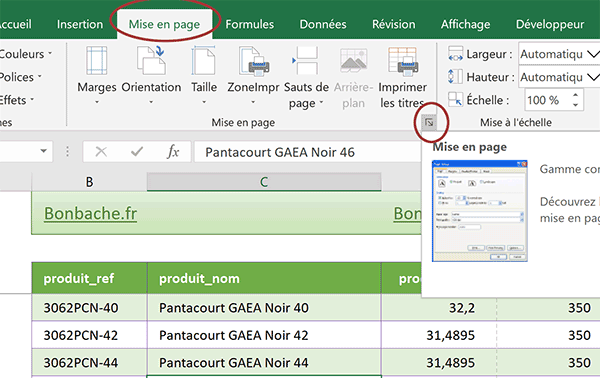This screenshot has width=600, height=378.
Task: Cancel formula entry with X icon
Action: (x=101, y=152)
